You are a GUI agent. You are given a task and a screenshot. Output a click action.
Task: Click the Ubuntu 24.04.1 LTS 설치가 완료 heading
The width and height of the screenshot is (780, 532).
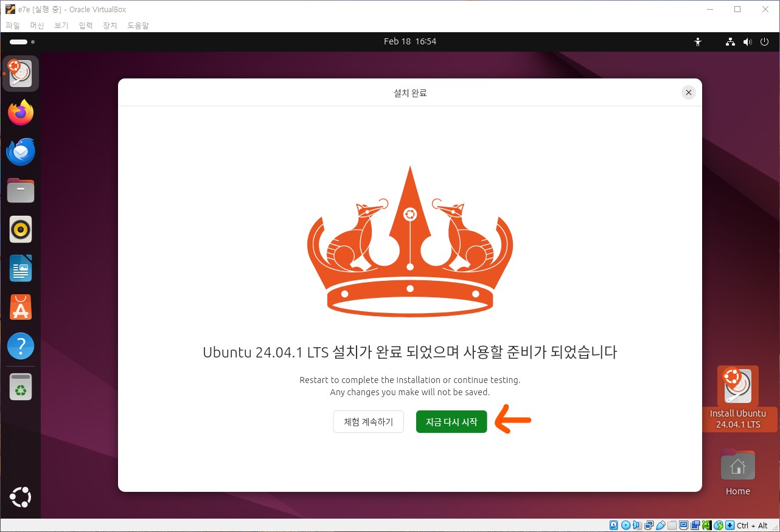coord(410,352)
